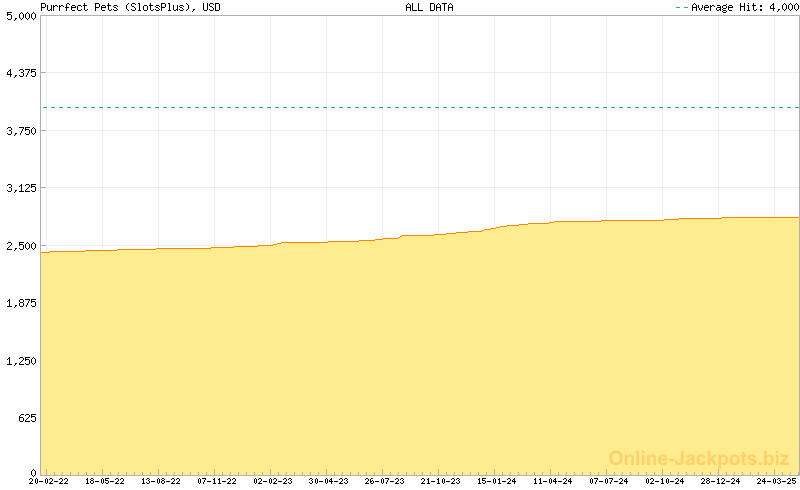The width and height of the screenshot is (800, 490).
Task: Click the 5,000 y-axis value
Action: [20, 17]
